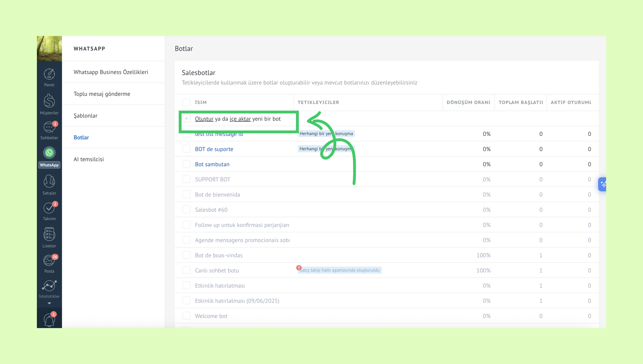Viewport: 643px width, 364px height.
Task: Open the blue AI sparkle widget
Action: (603, 185)
